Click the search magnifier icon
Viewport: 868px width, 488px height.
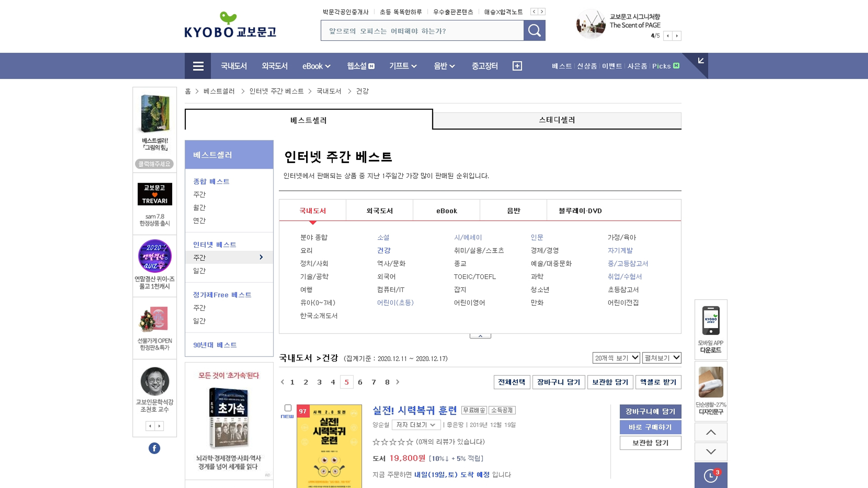coord(534,30)
